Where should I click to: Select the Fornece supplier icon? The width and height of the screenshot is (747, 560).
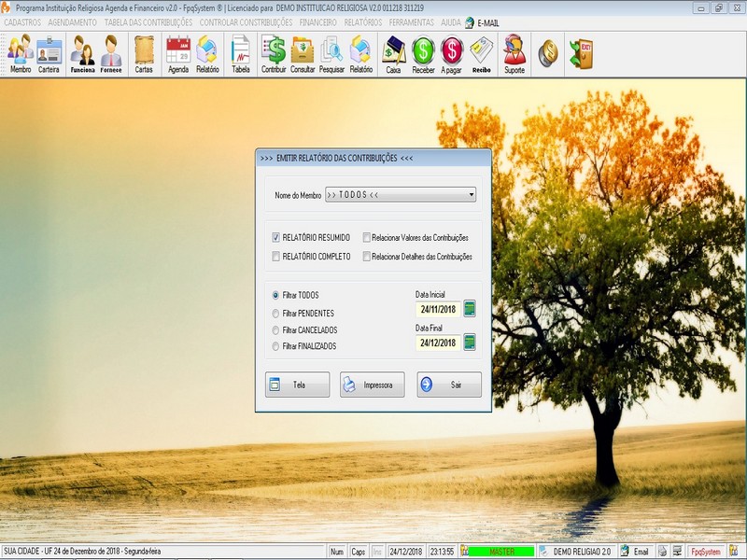111,54
